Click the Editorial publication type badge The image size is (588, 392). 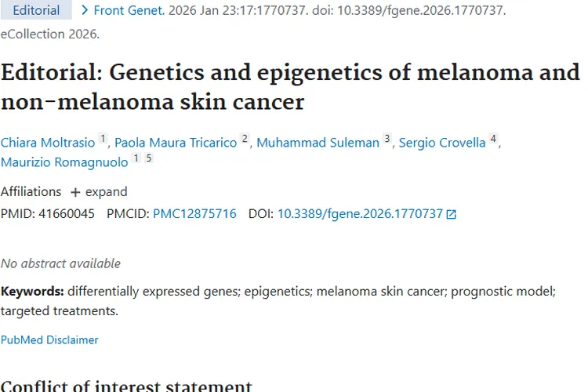coord(35,10)
